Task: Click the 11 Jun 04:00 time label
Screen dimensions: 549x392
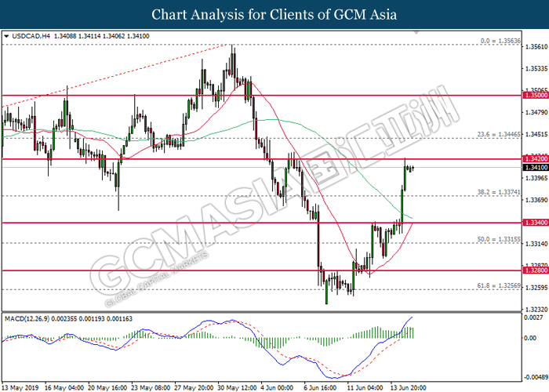Action: (x=365, y=388)
